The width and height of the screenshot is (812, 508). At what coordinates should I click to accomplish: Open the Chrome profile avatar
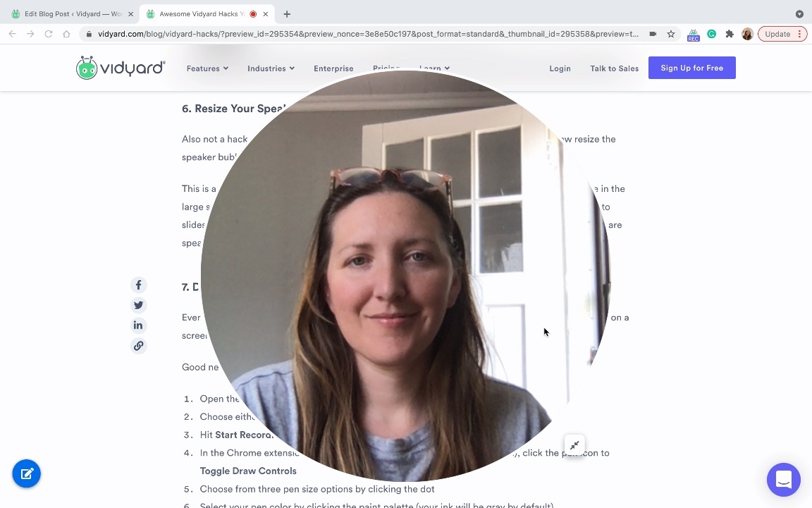(x=746, y=34)
